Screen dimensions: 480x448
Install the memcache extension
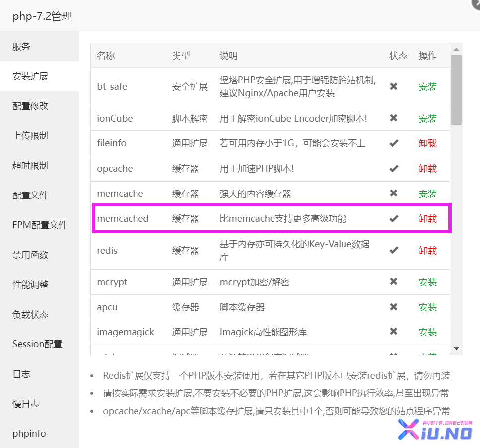point(428,193)
